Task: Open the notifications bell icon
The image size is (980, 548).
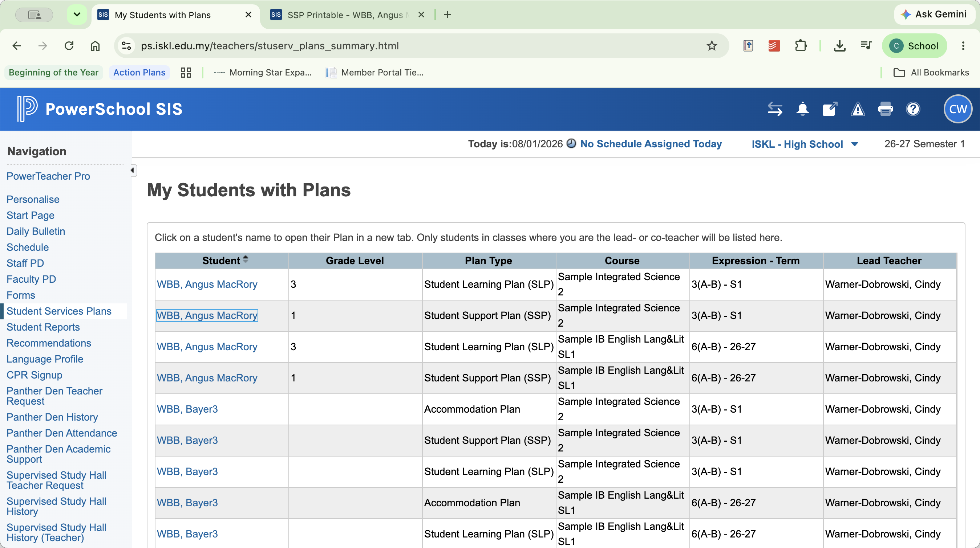Action: (803, 109)
